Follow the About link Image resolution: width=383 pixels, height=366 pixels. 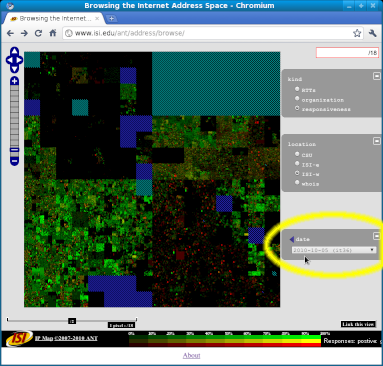click(x=192, y=355)
